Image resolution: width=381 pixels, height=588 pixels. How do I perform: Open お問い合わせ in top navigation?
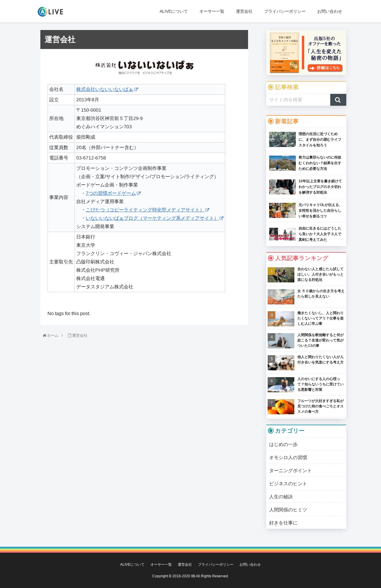pos(330,12)
